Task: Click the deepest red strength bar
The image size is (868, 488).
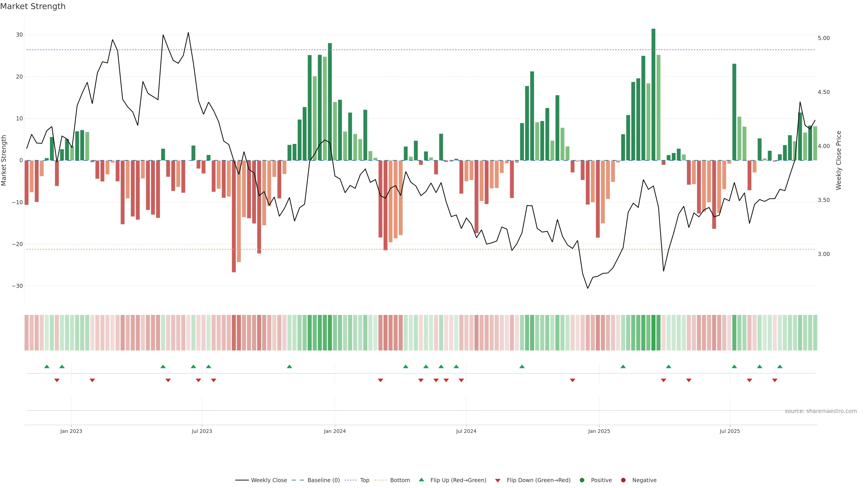Action: pyautogui.click(x=234, y=216)
